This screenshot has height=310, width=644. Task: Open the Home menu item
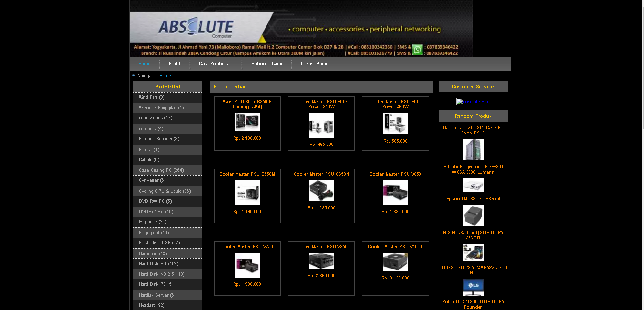click(x=144, y=64)
